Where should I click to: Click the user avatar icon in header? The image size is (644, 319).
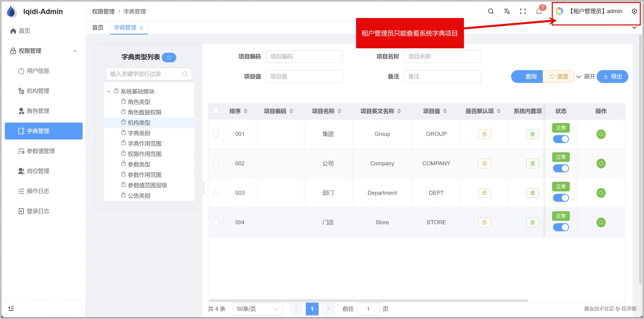click(x=559, y=11)
